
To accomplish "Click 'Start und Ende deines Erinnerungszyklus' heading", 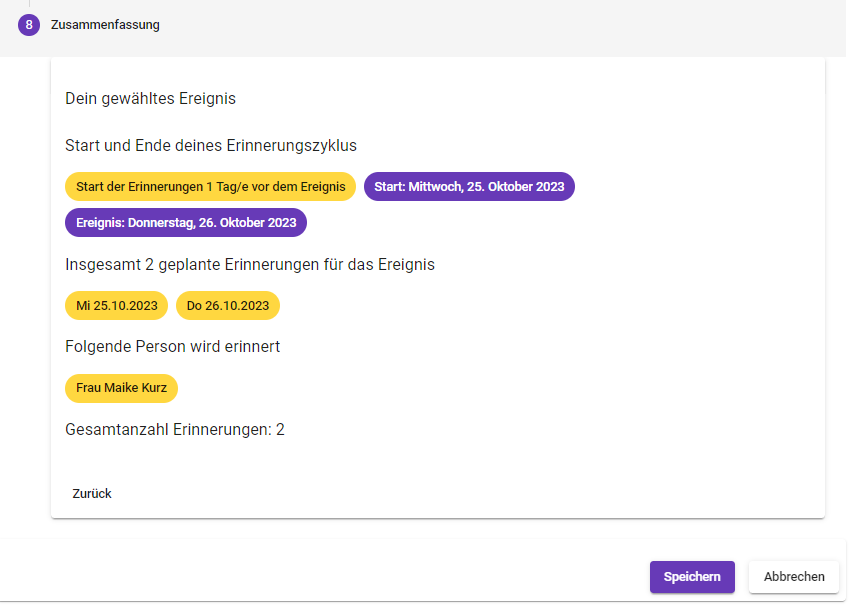I will pyautogui.click(x=211, y=146).
